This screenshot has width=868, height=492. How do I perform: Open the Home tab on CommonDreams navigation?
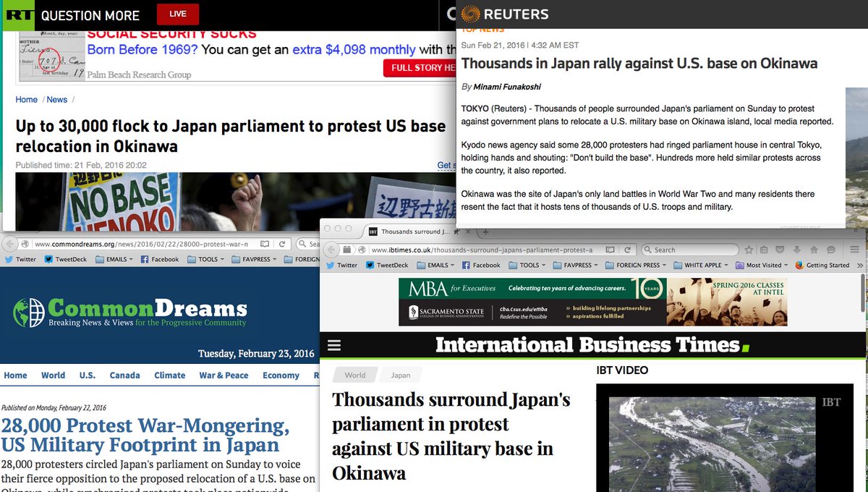point(15,376)
